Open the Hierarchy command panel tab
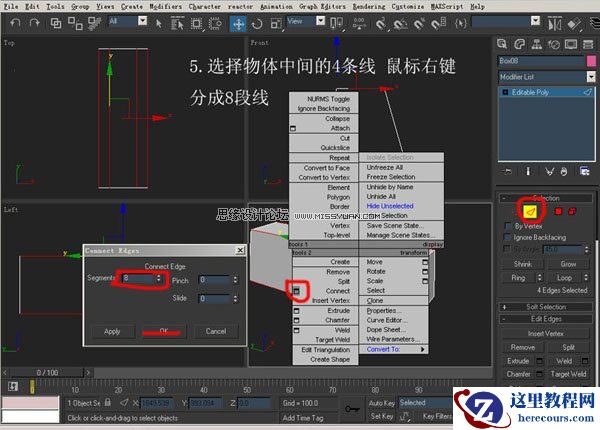Screen dimensions: 600x430 coord(536,44)
